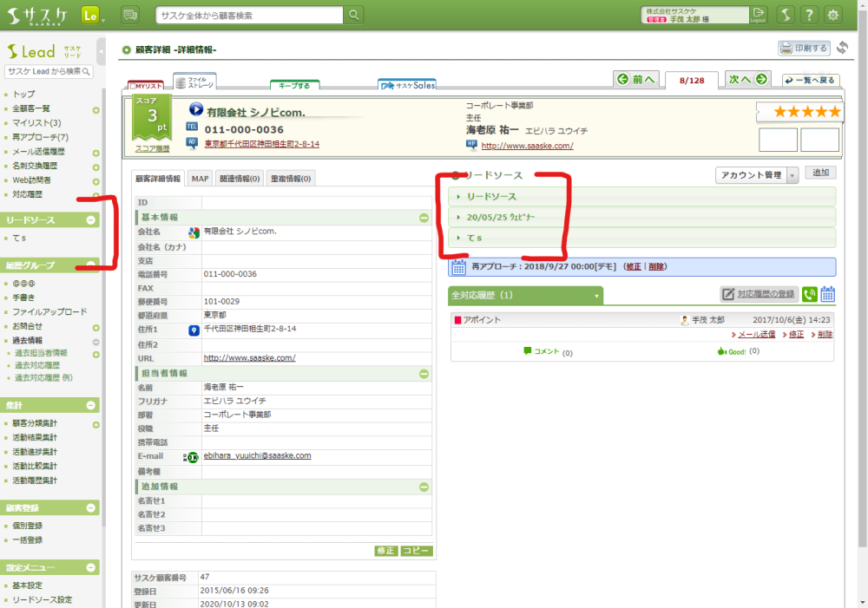Image resolution: width=868 pixels, height=608 pixels.
Task: Click the green phone icon beside 対応履歴の登録
Action: click(x=810, y=294)
